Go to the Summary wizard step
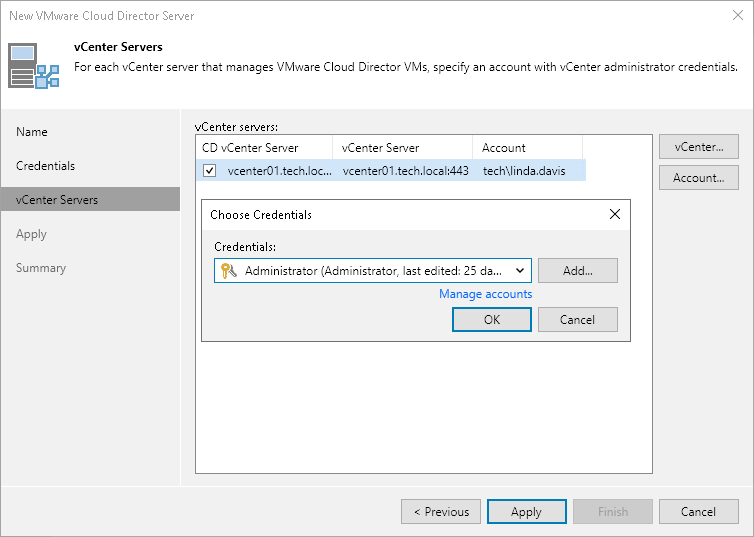 point(41,268)
